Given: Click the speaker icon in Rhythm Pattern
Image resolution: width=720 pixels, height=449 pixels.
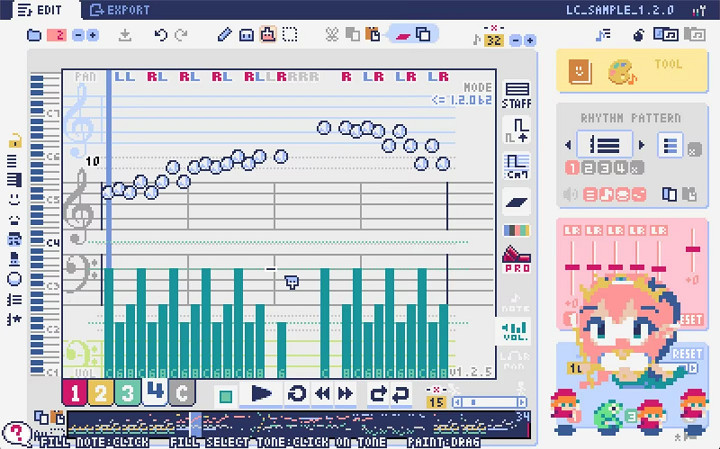Looking at the screenshot, I should [570, 195].
